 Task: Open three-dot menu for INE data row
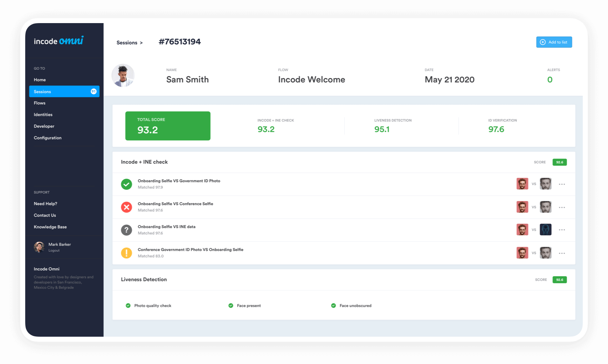(562, 230)
